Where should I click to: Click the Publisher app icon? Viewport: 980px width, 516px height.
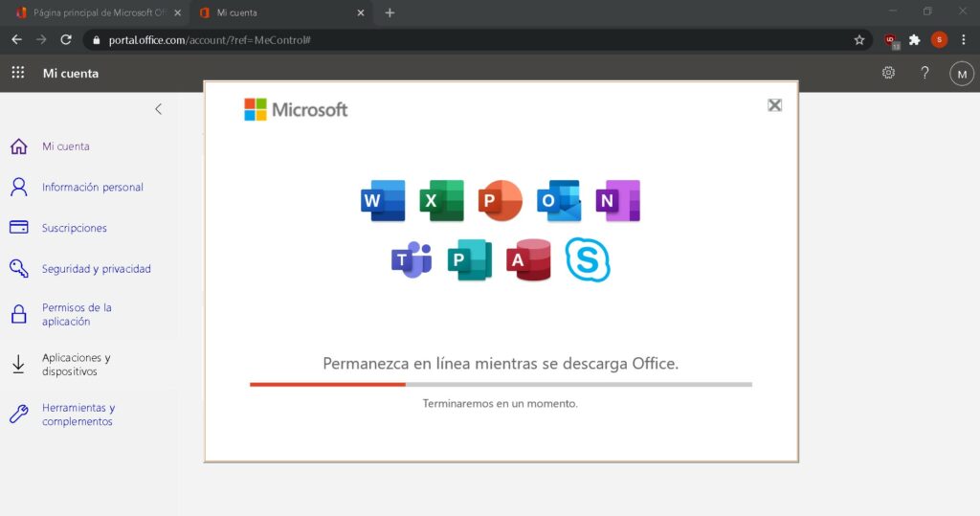[x=470, y=259]
